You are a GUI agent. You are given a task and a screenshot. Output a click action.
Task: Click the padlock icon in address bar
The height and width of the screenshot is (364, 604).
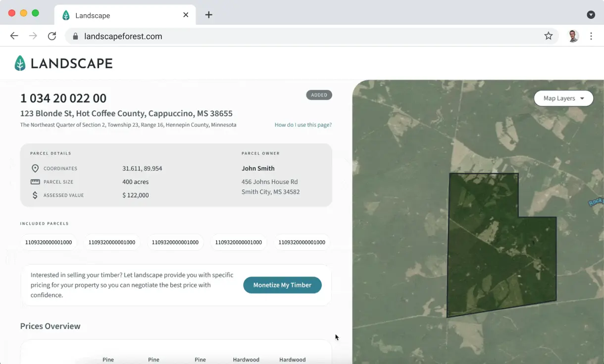[x=75, y=36]
